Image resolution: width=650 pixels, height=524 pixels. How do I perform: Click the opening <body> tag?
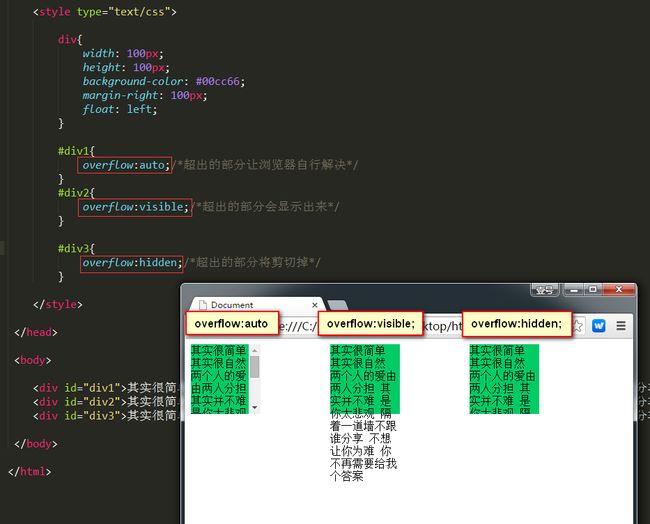click(x=32, y=360)
